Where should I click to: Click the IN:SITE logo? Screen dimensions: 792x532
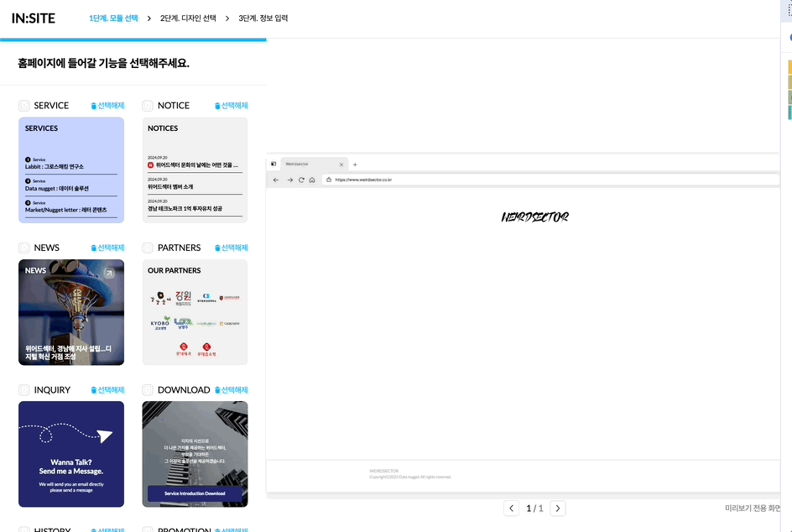click(34, 18)
